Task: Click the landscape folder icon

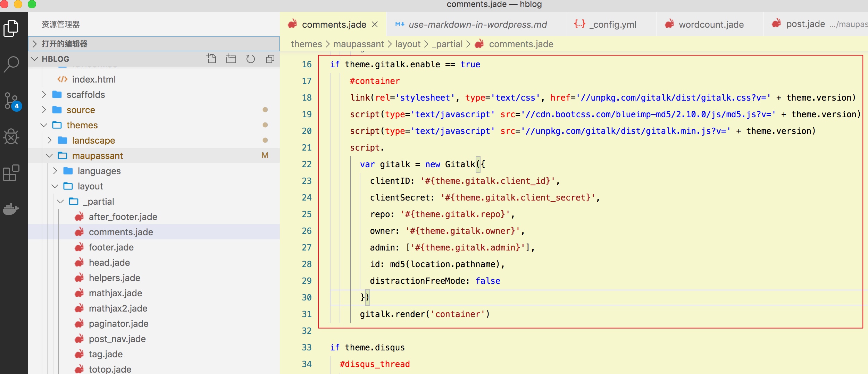Action: (x=62, y=140)
